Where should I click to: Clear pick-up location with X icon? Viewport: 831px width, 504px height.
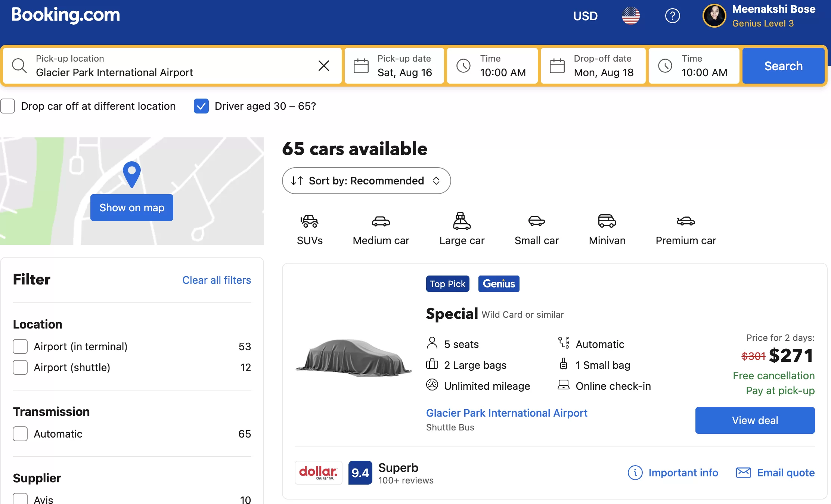[x=323, y=66]
